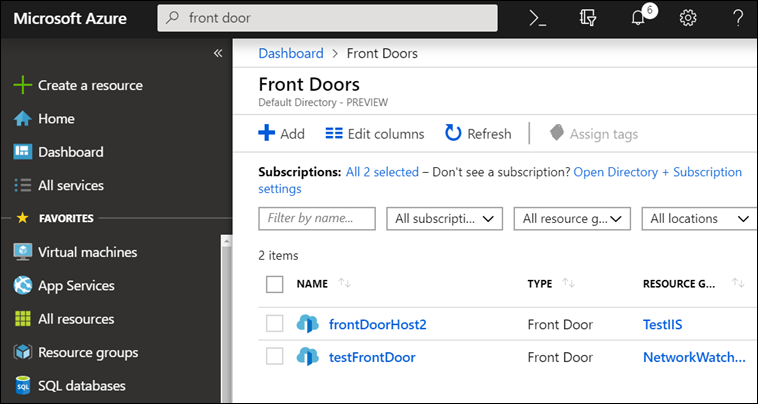Click Edit columns in the toolbar
The width and height of the screenshot is (758, 404).
coord(375,134)
